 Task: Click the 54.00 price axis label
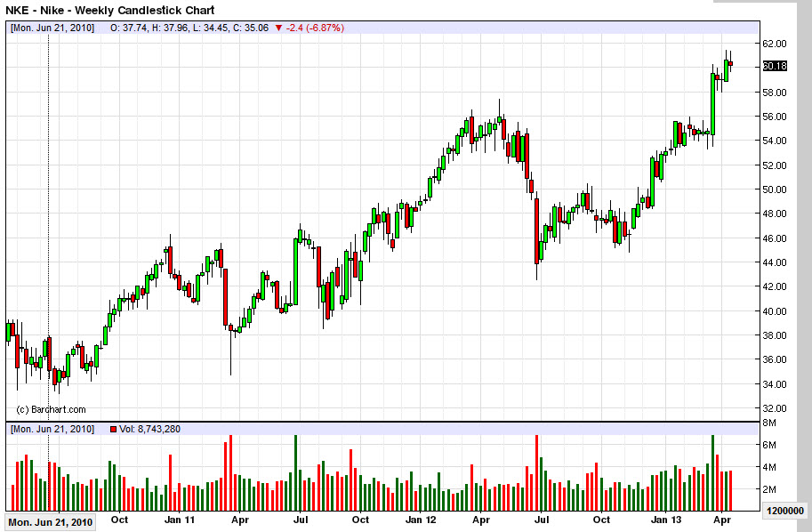[775, 141]
